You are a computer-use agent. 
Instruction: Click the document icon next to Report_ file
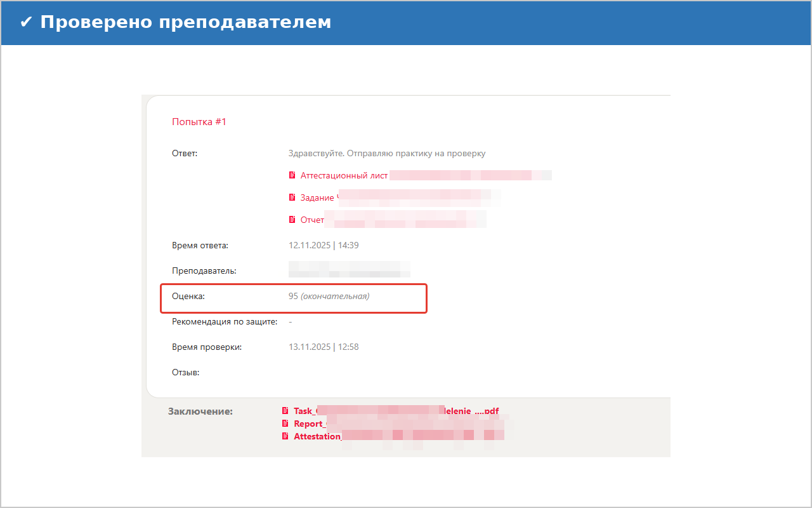285,424
